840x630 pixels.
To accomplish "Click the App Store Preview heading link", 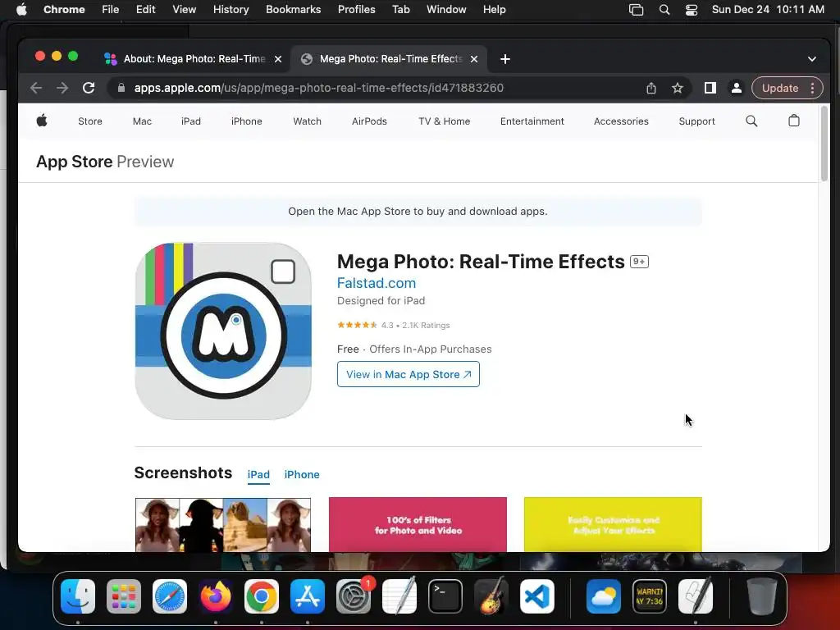I will (105, 162).
